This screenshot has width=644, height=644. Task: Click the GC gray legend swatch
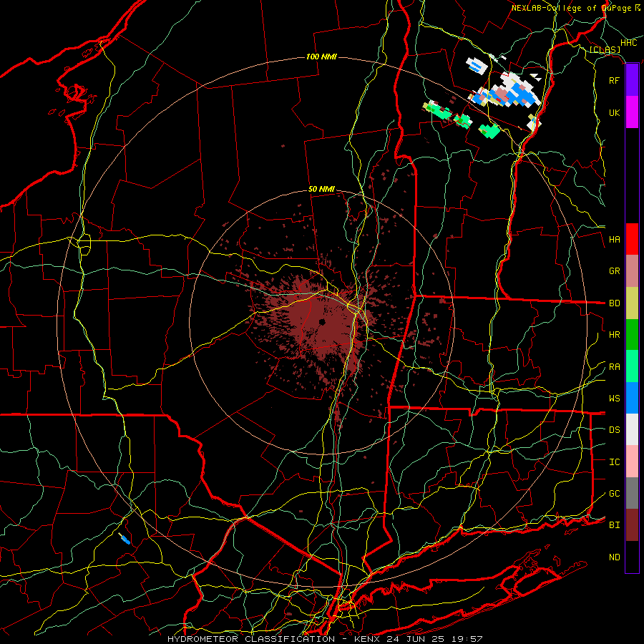tap(632, 493)
